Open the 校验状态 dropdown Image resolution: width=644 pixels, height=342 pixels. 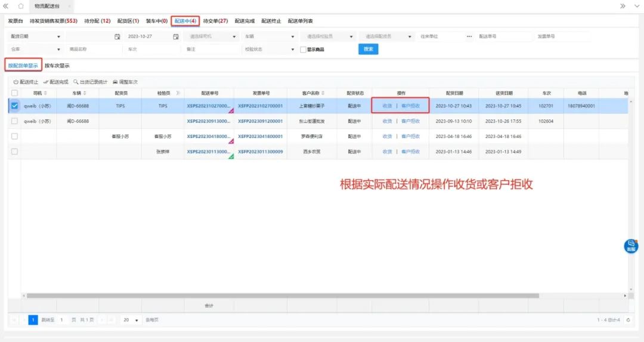[x=292, y=50]
